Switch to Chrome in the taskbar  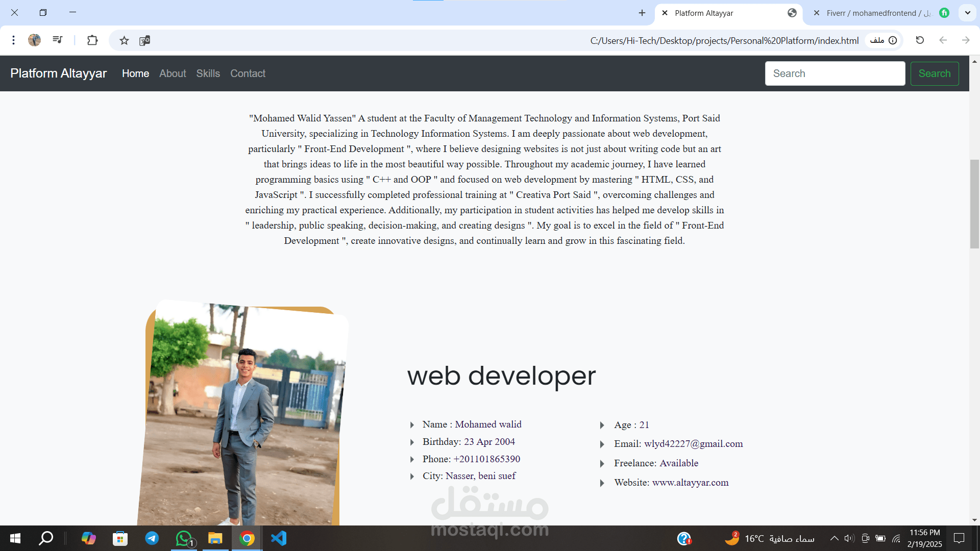coord(247,538)
